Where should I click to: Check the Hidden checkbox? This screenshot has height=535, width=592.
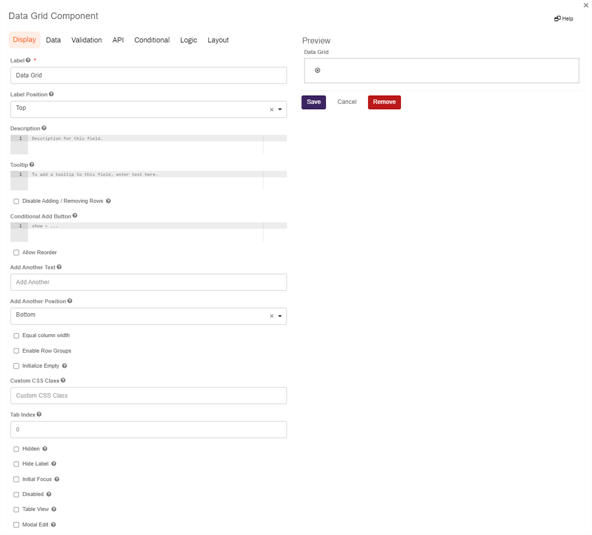pyautogui.click(x=16, y=449)
